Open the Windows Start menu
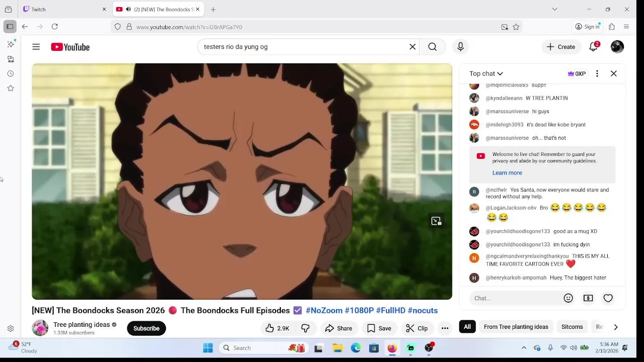 point(208,347)
